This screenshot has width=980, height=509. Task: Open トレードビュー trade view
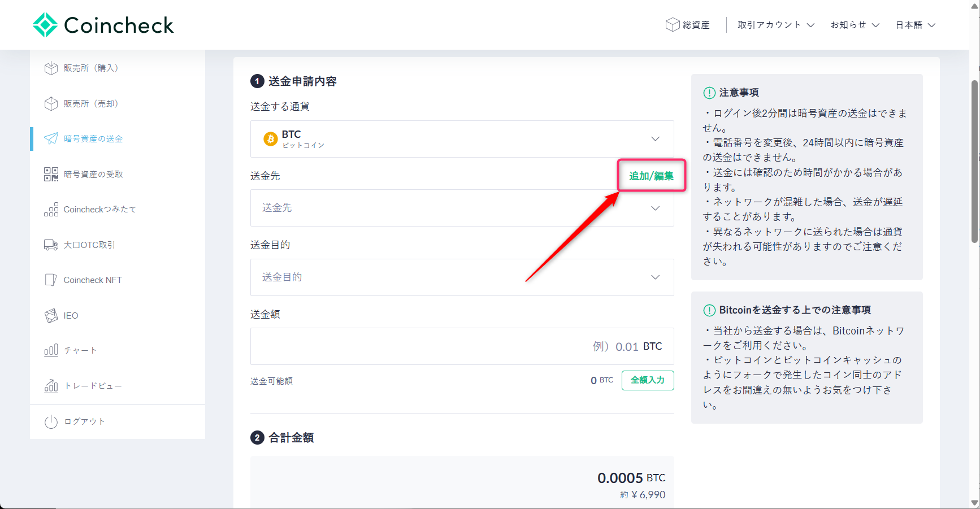(93, 385)
